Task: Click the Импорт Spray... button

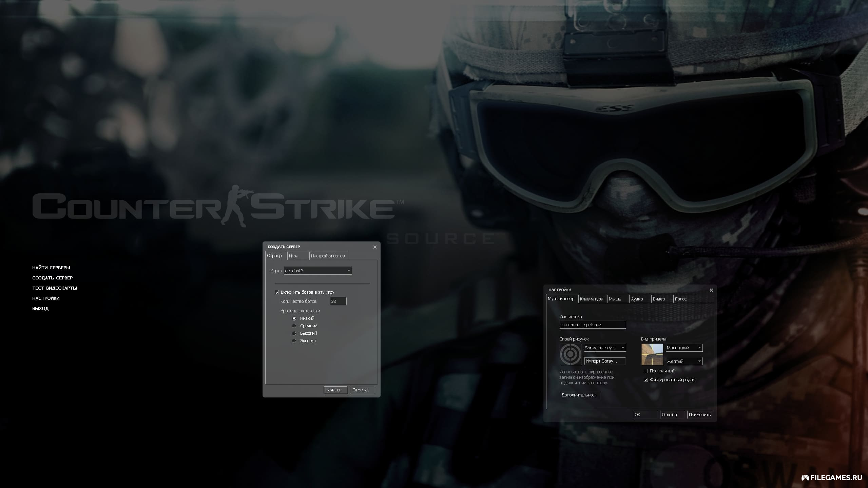Action: (605, 361)
